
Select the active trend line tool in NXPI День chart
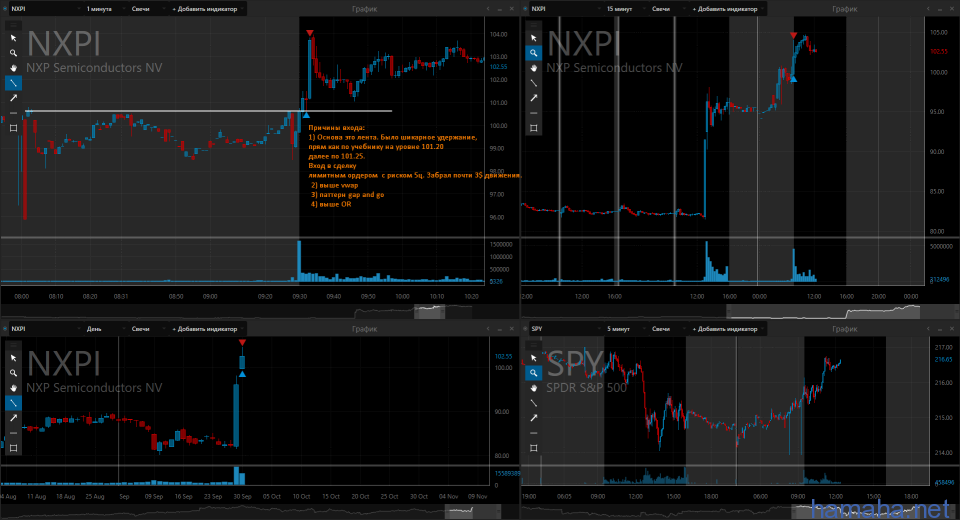point(13,402)
